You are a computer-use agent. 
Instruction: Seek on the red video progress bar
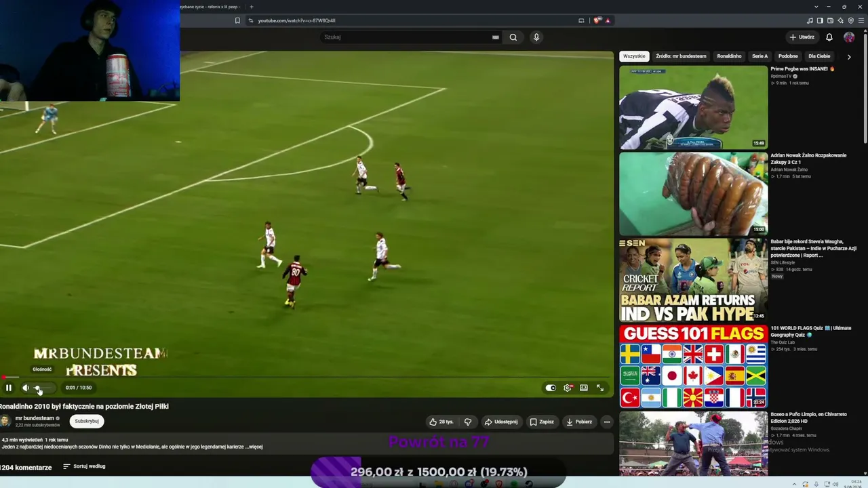(307, 378)
